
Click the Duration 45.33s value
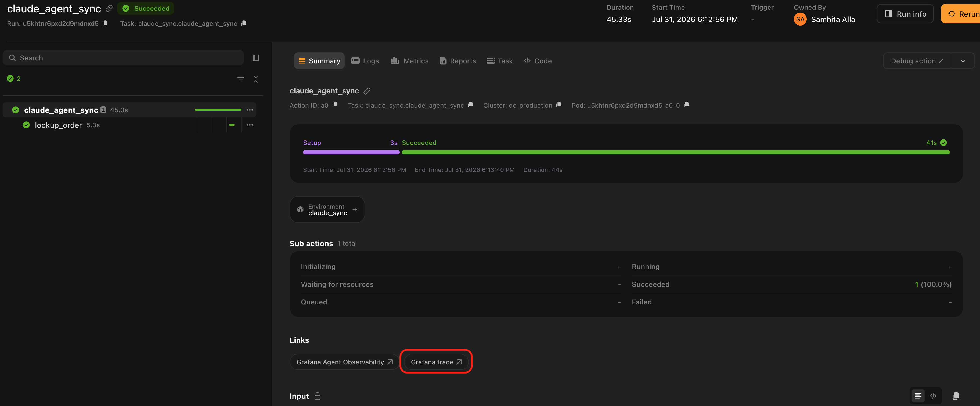pos(619,19)
